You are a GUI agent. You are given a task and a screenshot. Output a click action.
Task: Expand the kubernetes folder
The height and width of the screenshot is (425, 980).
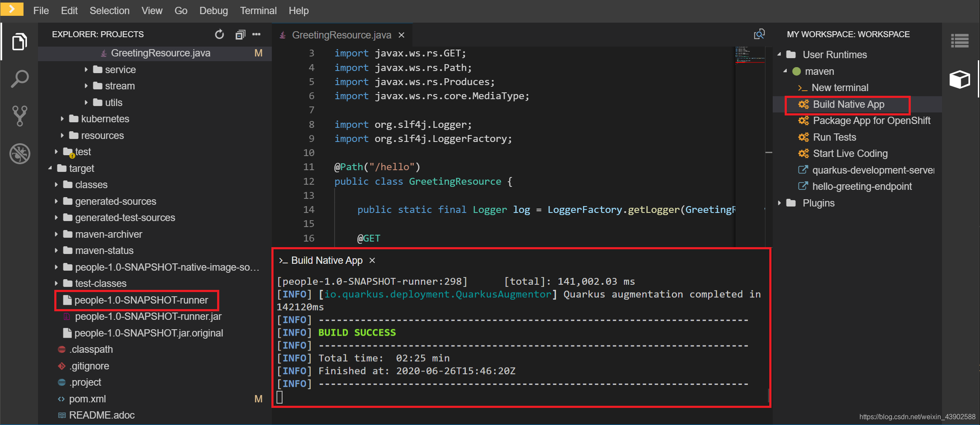(x=62, y=119)
